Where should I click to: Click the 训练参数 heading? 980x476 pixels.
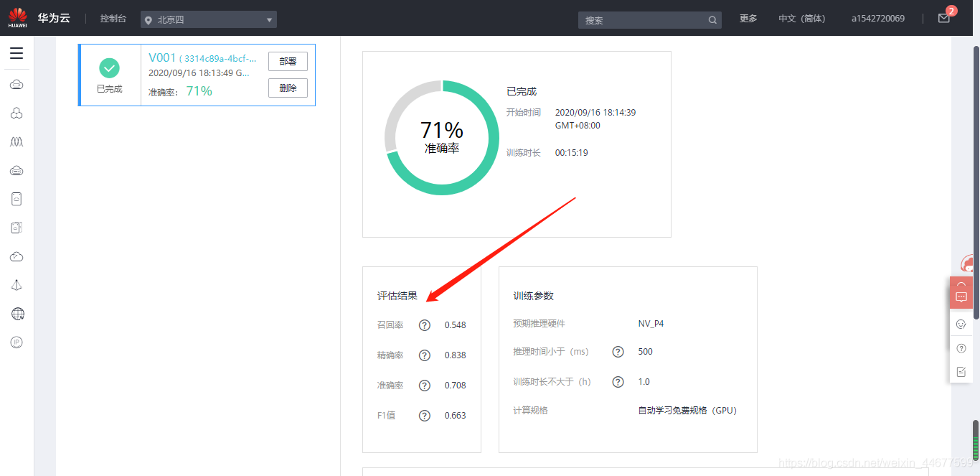click(534, 296)
